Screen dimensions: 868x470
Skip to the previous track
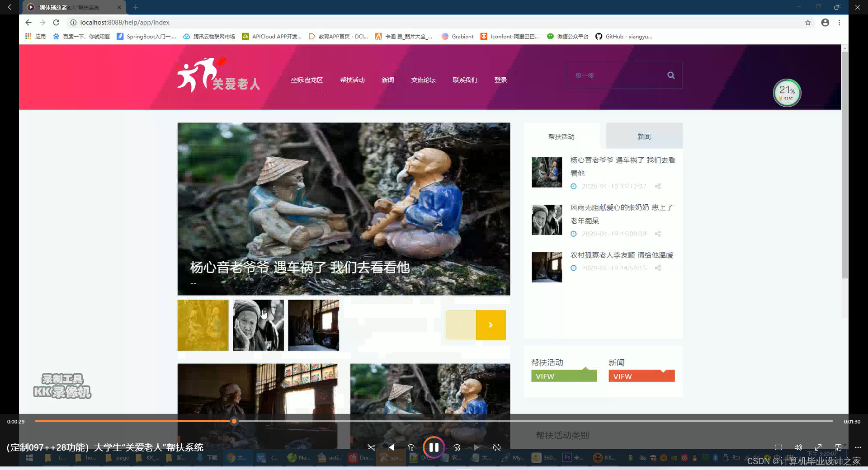[391, 447]
